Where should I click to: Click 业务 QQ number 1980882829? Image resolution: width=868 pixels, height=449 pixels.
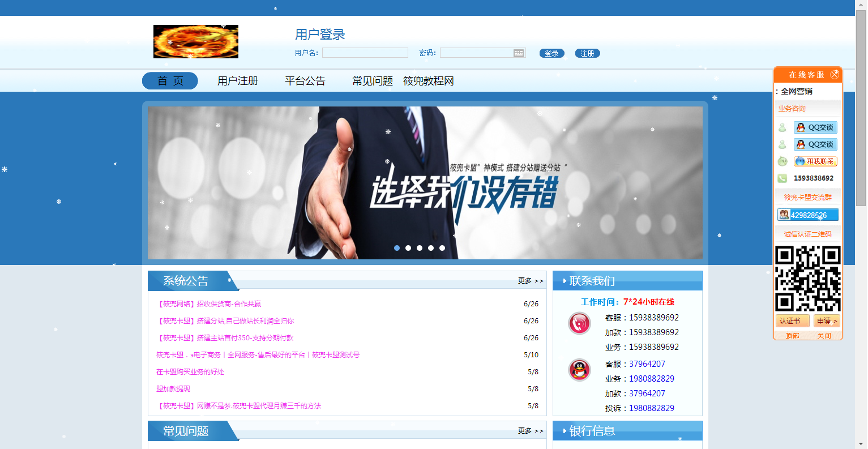pos(652,379)
